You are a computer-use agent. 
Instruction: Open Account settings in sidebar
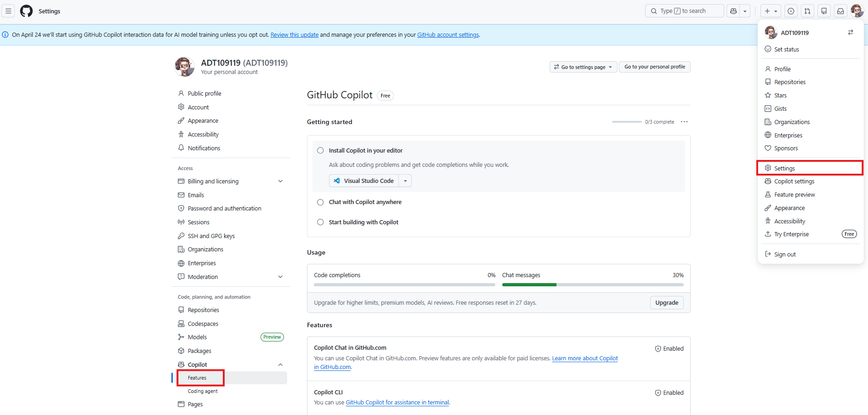tap(231, 107)
